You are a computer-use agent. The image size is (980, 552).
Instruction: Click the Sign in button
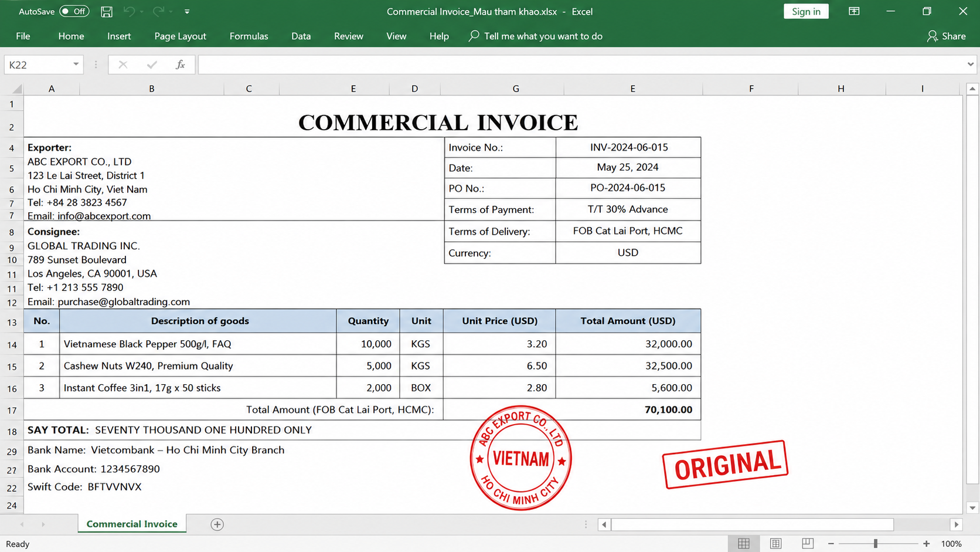coord(806,11)
